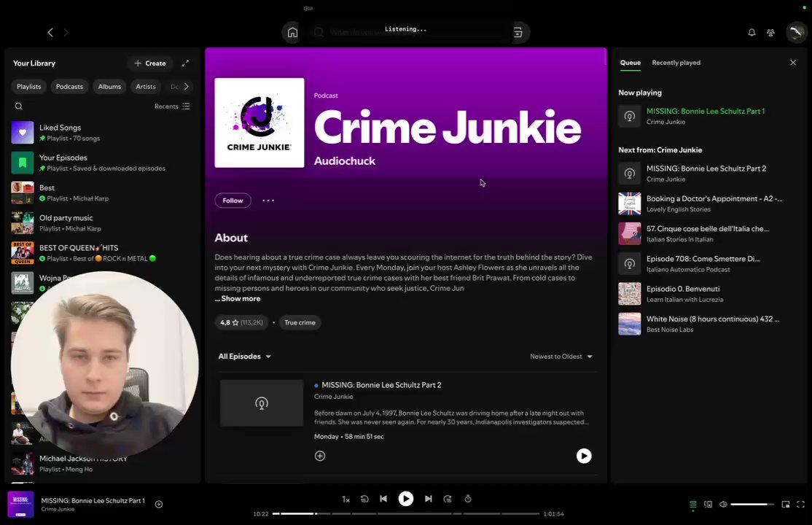Screen dimensions: 812x525
Task: Open Your Episodes in the library
Action: [x=103, y=163]
